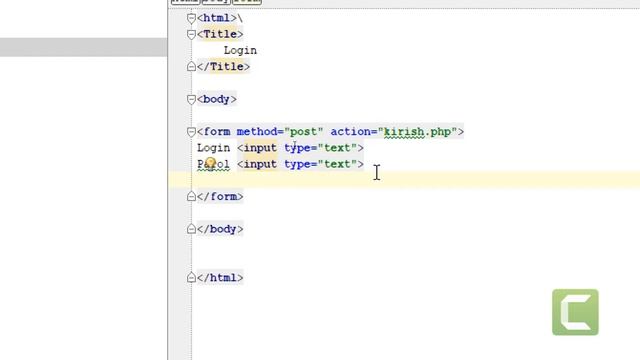The width and height of the screenshot is (640, 360).
Task: Open the lightbulb quick-fix icon on Parol
Action: pyautogui.click(x=210, y=163)
